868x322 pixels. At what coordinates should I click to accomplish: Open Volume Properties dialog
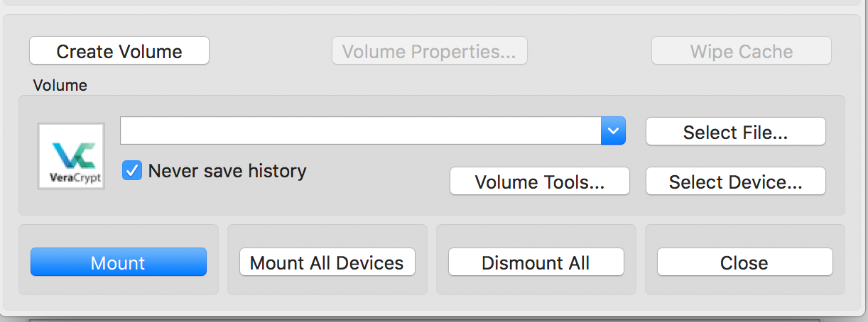click(x=429, y=51)
